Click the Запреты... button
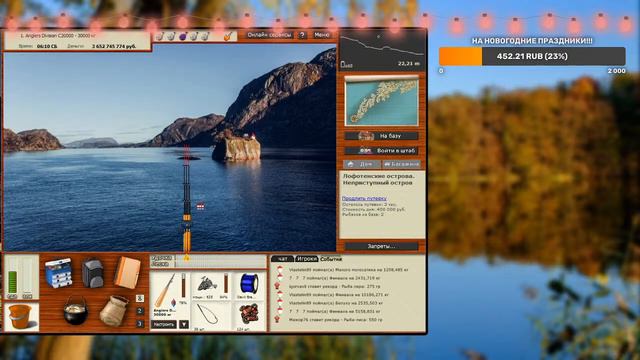640x360 pixels. [382, 246]
